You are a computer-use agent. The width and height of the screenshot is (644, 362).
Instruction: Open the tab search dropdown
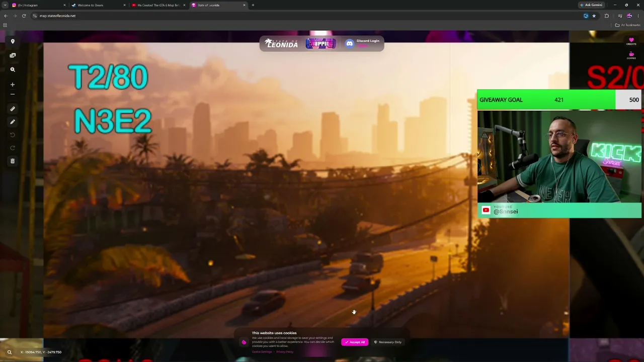point(5,5)
